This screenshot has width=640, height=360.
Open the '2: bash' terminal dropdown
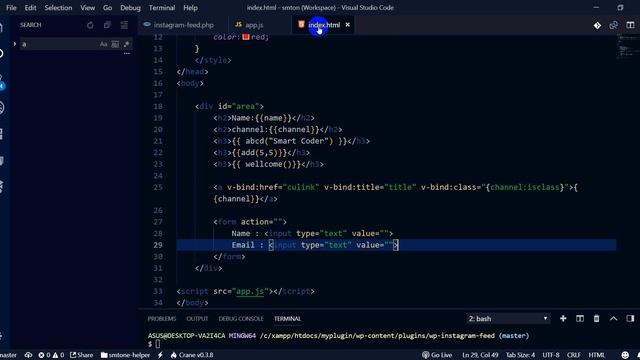(x=508, y=319)
